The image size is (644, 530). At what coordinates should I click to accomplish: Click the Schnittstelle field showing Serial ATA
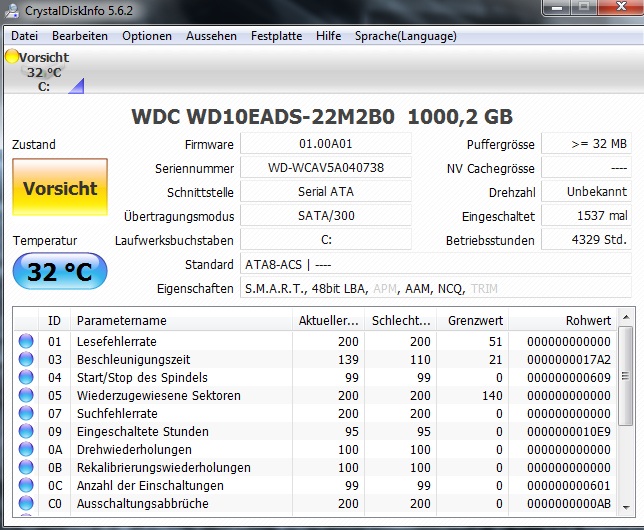pyautogui.click(x=326, y=191)
